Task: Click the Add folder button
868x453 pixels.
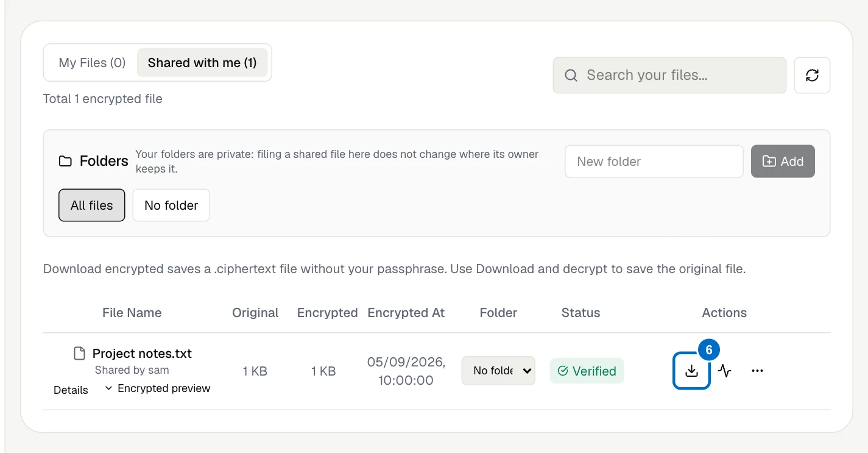Action: (783, 162)
